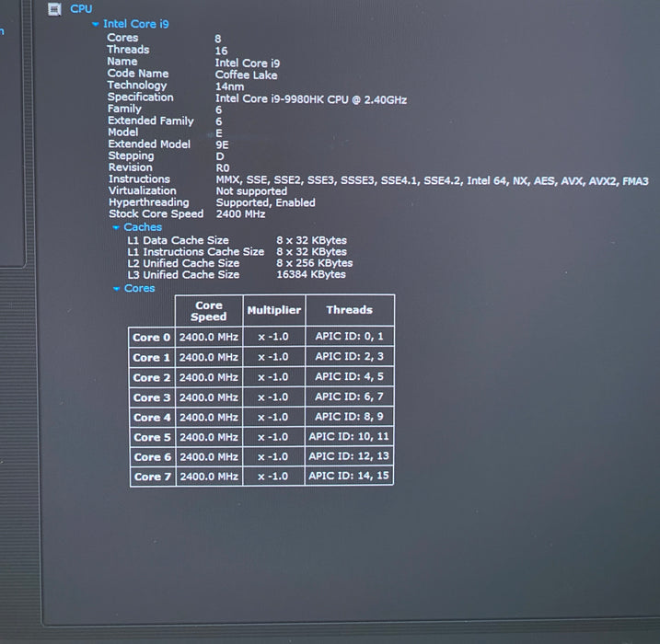Click Core 1 speed cell 2400.0 MHz
Viewport: 660px width, 644px height.
point(209,358)
